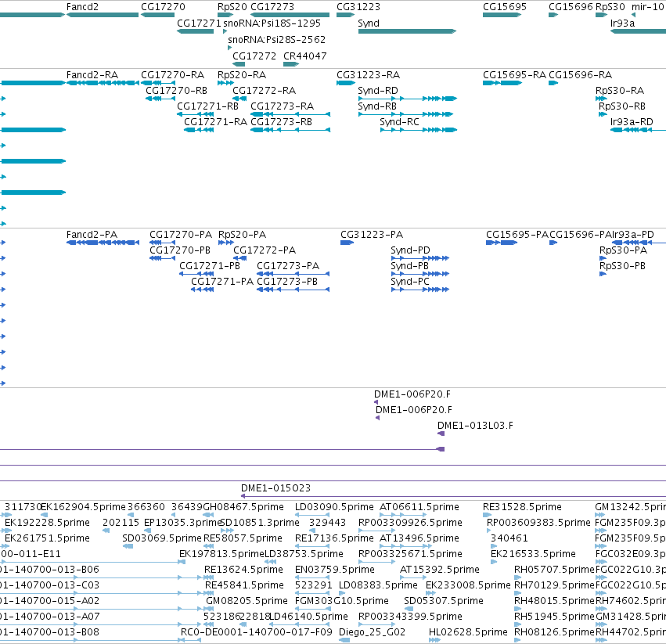Click the RpS20-PA protein label
The height and width of the screenshot is (644, 666).
(242, 235)
